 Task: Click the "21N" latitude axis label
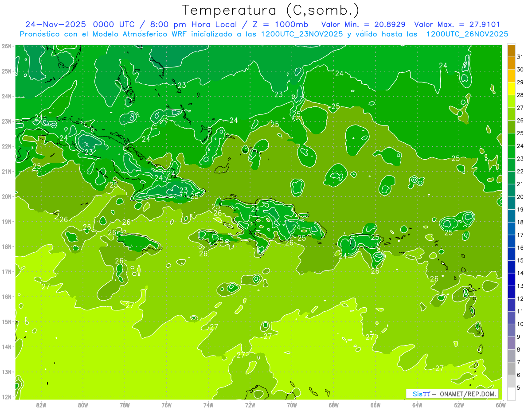click(7, 172)
